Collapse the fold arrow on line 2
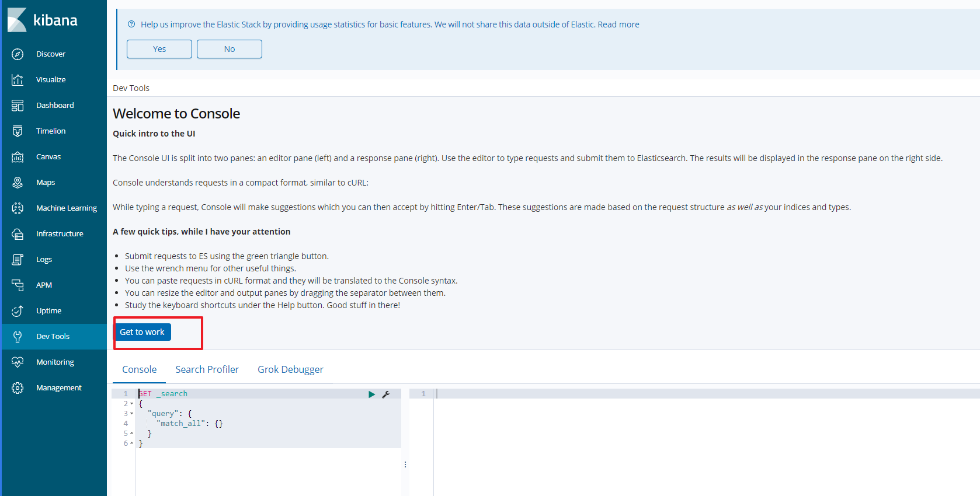The image size is (980, 496). (x=131, y=404)
